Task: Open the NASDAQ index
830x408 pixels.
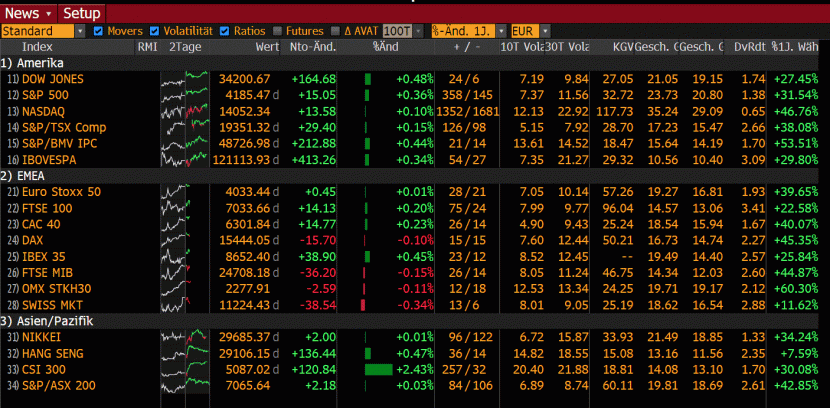Action: click(x=43, y=112)
